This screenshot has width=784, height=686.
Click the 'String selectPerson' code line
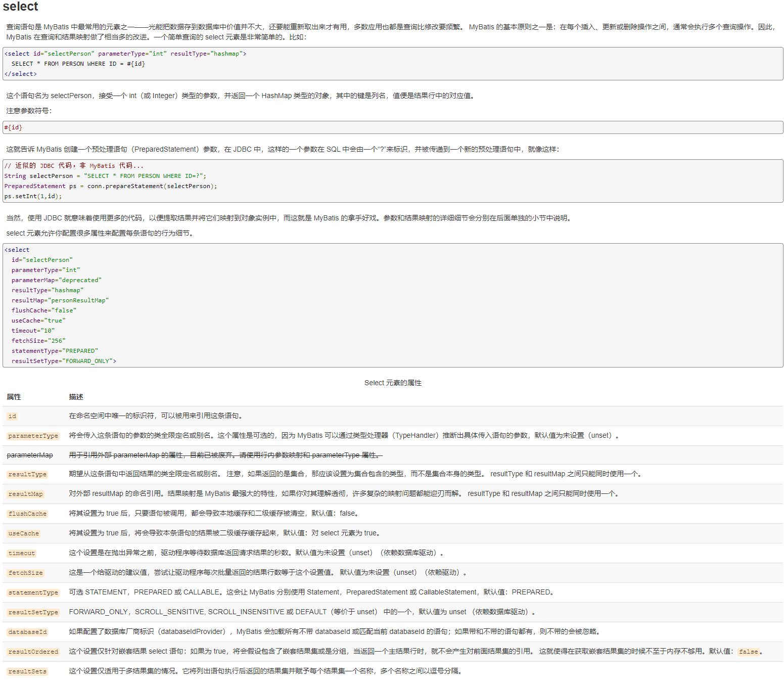click(x=105, y=176)
